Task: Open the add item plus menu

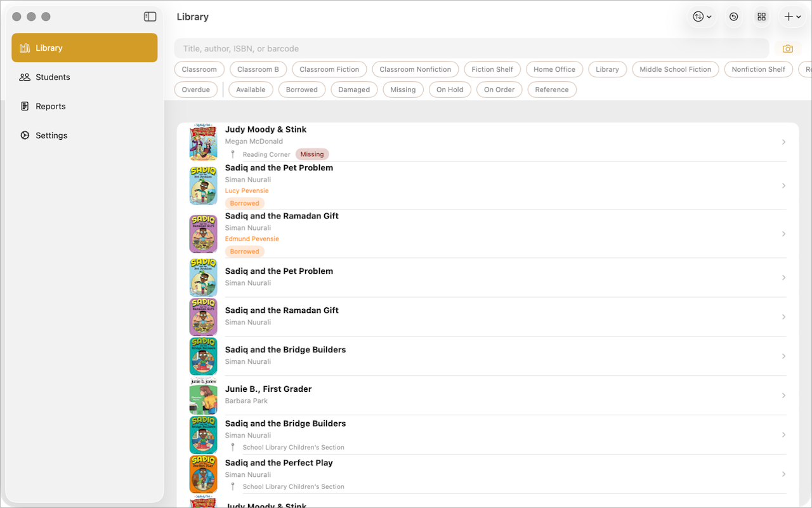Action: coord(792,17)
